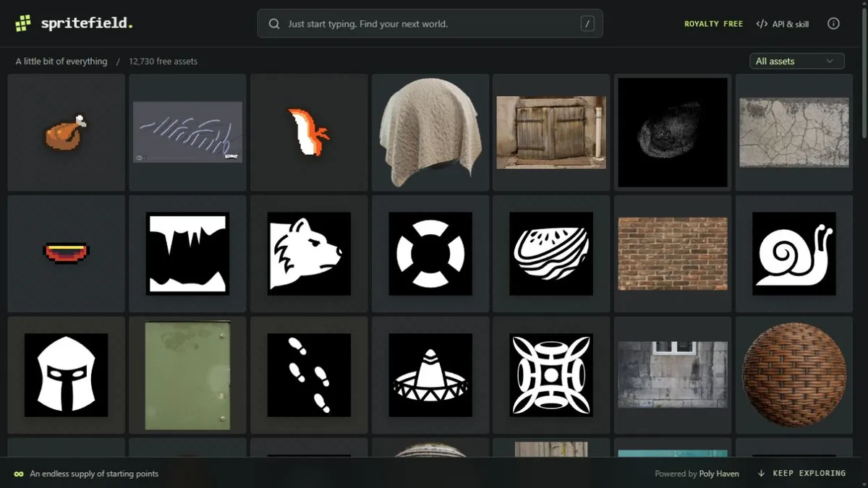The image size is (868, 488).
Task: Open the knight helmet icon
Action: (x=66, y=374)
